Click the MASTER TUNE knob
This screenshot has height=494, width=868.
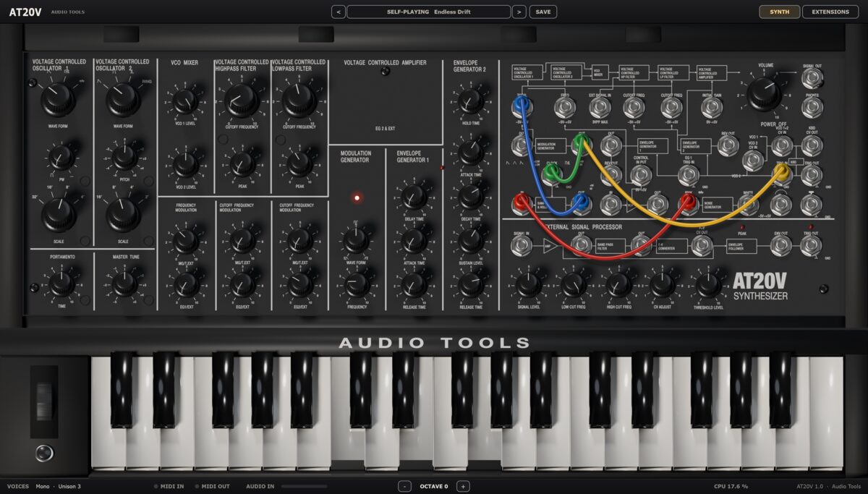(124, 284)
